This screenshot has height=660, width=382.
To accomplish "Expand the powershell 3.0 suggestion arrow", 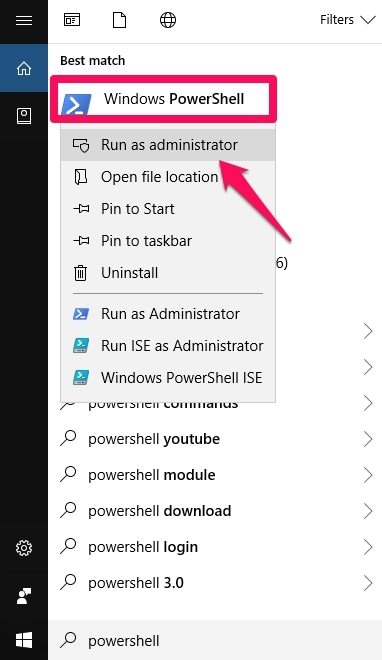I will coord(368,583).
